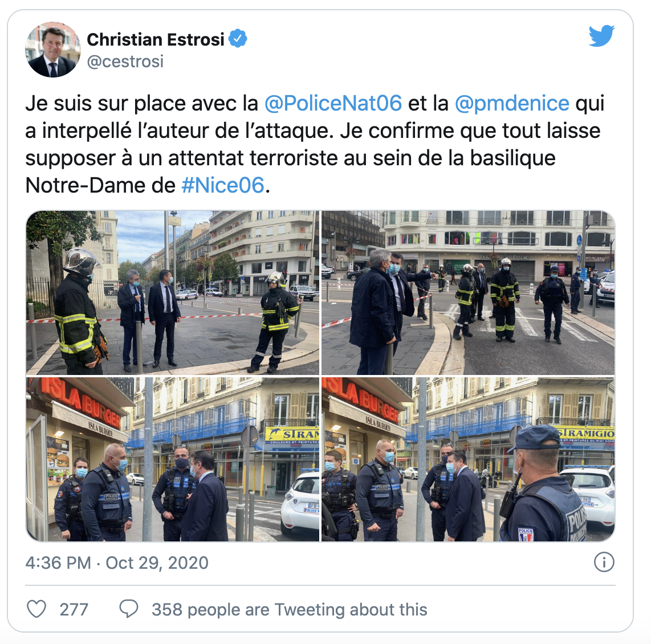
Task: Open bottom-right photo with Police Municipale officer
Action: (469, 459)
